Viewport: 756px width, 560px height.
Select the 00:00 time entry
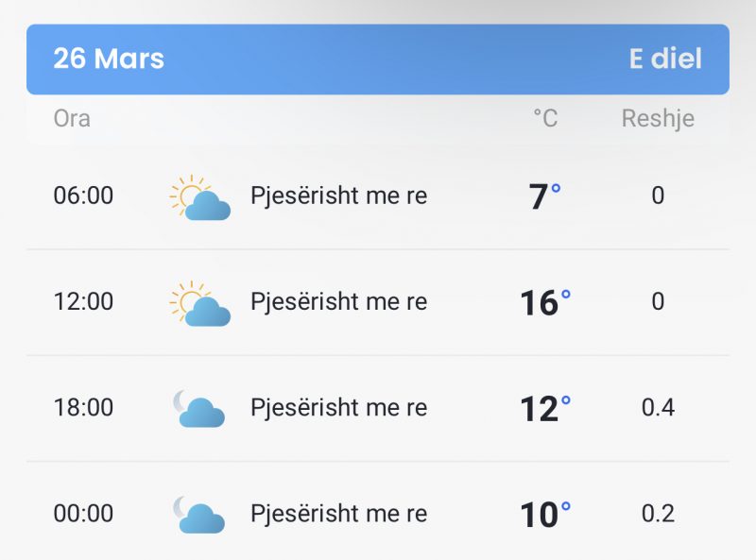click(x=83, y=514)
